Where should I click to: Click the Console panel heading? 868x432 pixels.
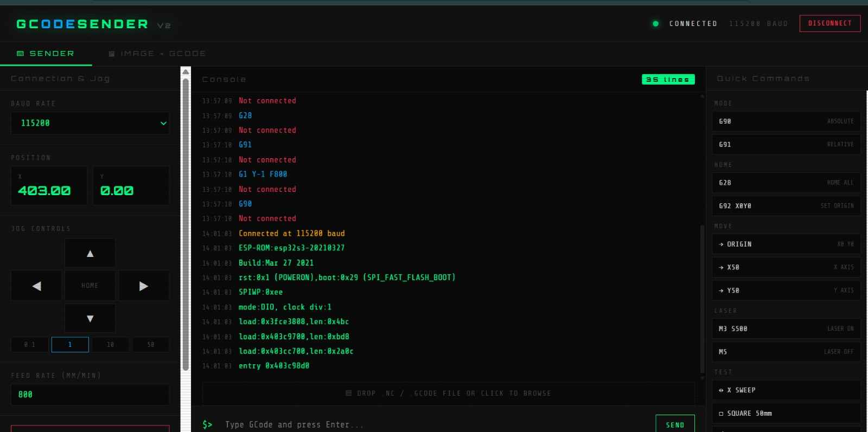click(x=224, y=79)
